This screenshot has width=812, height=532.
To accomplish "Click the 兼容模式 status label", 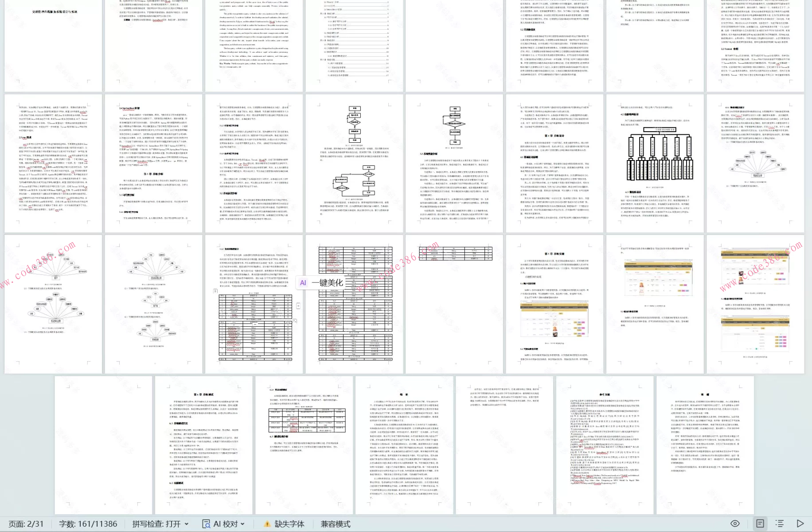I will tap(336, 524).
